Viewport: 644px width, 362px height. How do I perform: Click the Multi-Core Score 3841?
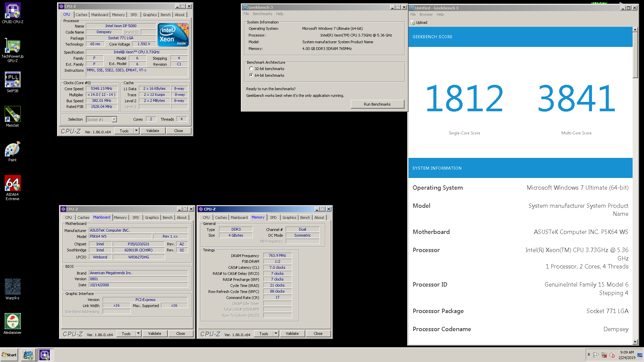576,99
